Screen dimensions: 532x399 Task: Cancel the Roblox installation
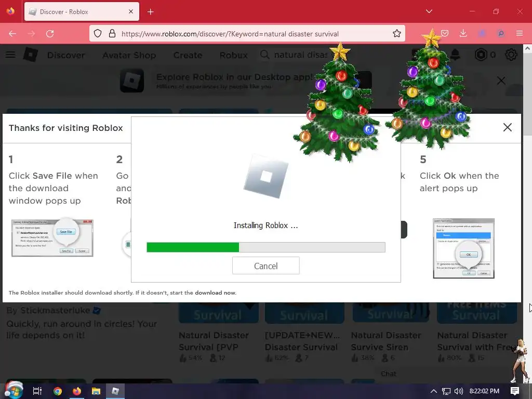(x=265, y=265)
